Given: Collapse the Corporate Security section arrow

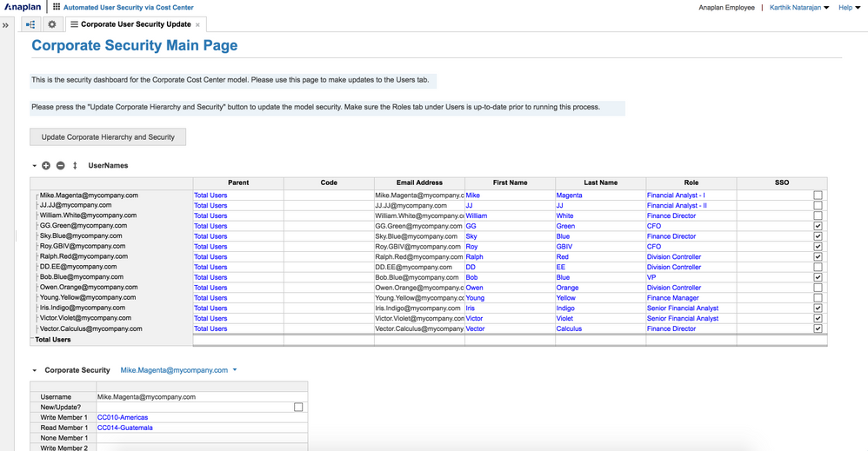Looking at the screenshot, I should 35,370.
